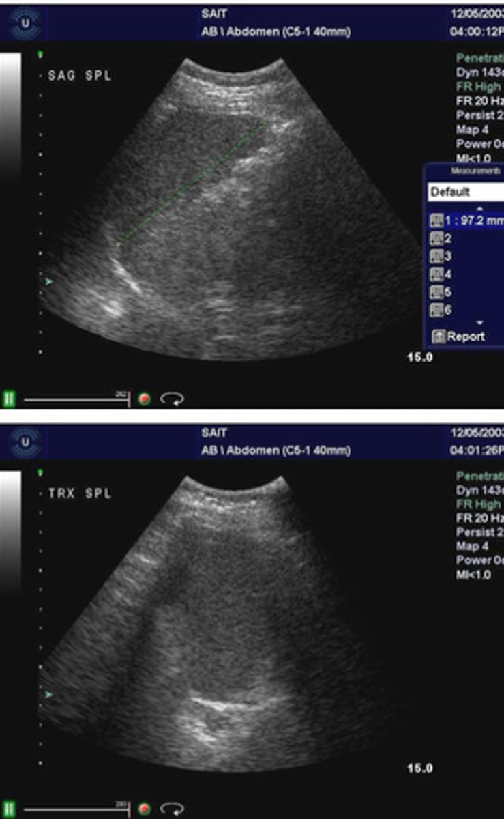Viewport: 504px width, 819px height.
Task: Open the Report button in the Measurements panel
Action: [x=459, y=336]
